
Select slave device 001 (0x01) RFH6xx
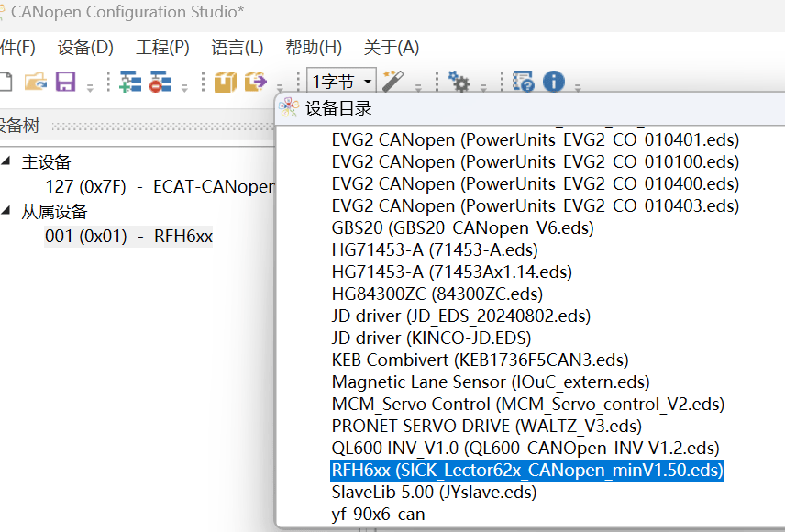pos(128,236)
